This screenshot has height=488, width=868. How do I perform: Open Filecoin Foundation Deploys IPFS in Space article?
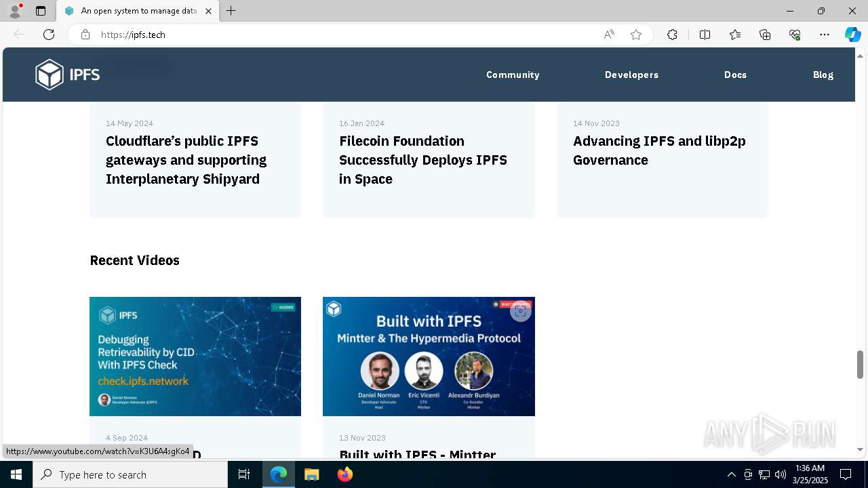[x=423, y=160]
